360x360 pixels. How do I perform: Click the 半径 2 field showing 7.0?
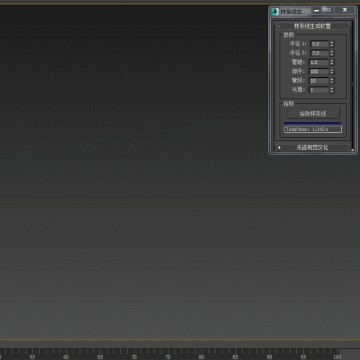(x=319, y=53)
